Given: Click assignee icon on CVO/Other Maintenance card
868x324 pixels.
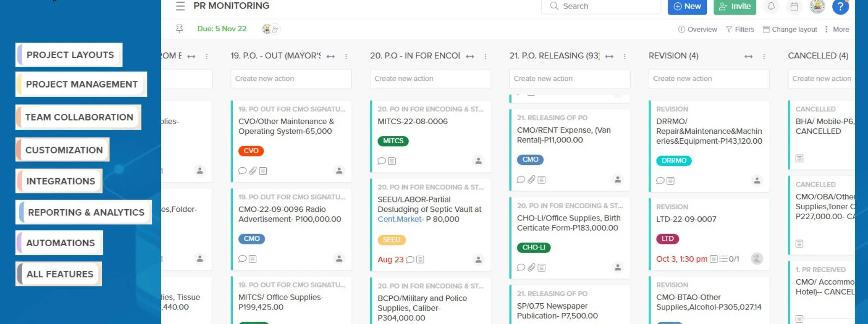Looking at the screenshot, I should click(x=339, y=171).
